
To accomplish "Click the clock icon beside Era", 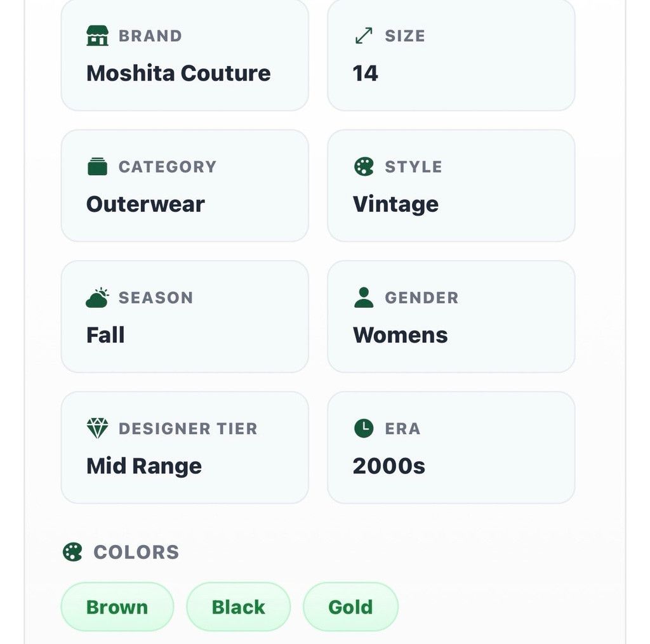I will pyautogui.click(x=364, y=428).
